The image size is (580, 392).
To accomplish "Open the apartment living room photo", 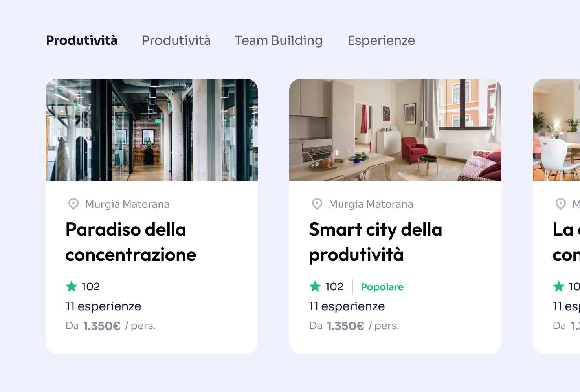I will pos(395,130).
